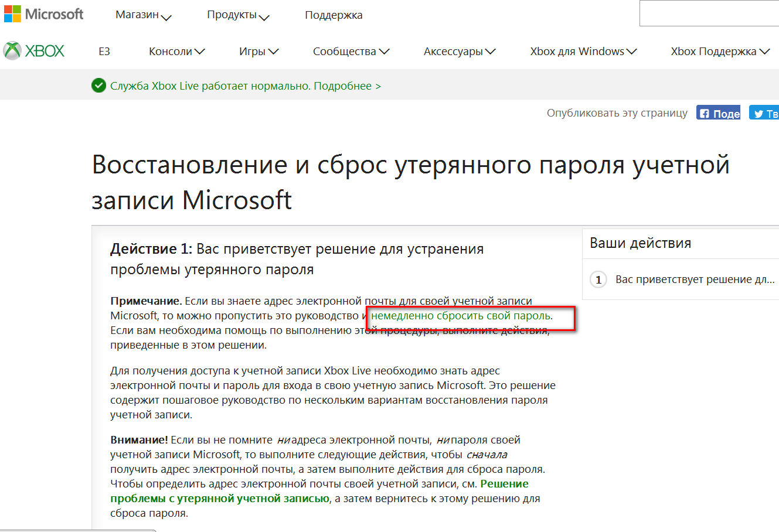Open the Магазин dropdown menu
The image size is (779, 532).
click(144, 15)
